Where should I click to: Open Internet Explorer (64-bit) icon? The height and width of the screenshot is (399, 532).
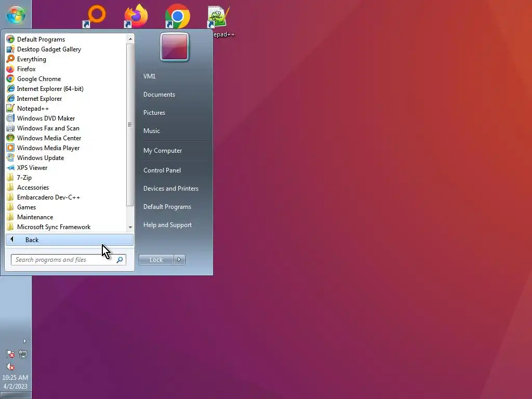pos(10,88)
